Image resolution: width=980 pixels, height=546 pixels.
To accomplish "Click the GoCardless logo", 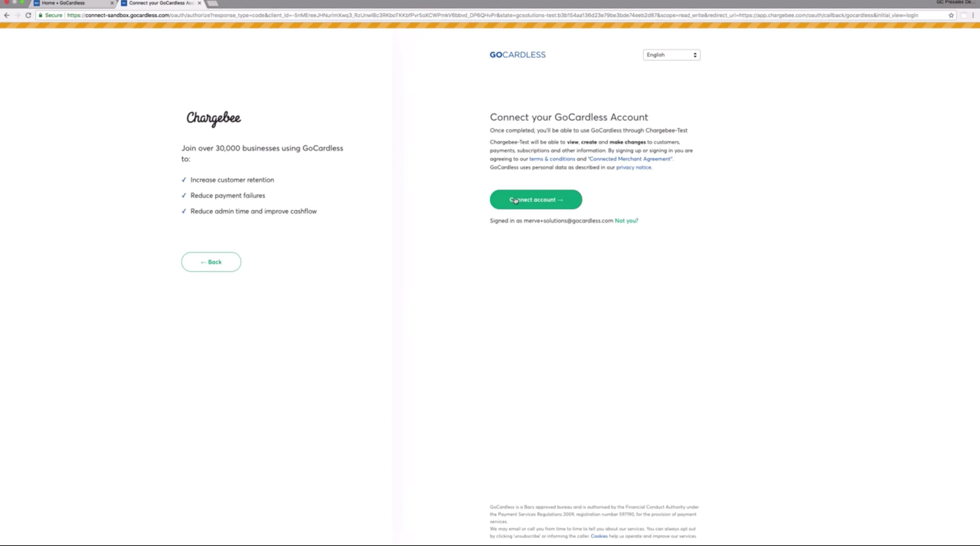I will (x=517, y=55).
